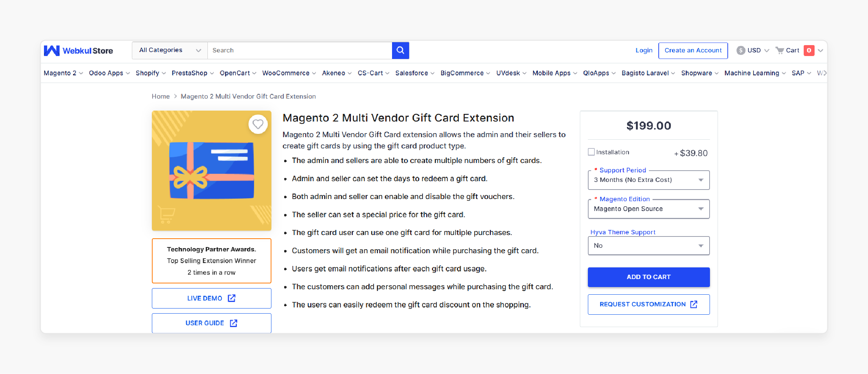Open the PrestaShop menu
The image size is (868, 374).
coord(193,73)
